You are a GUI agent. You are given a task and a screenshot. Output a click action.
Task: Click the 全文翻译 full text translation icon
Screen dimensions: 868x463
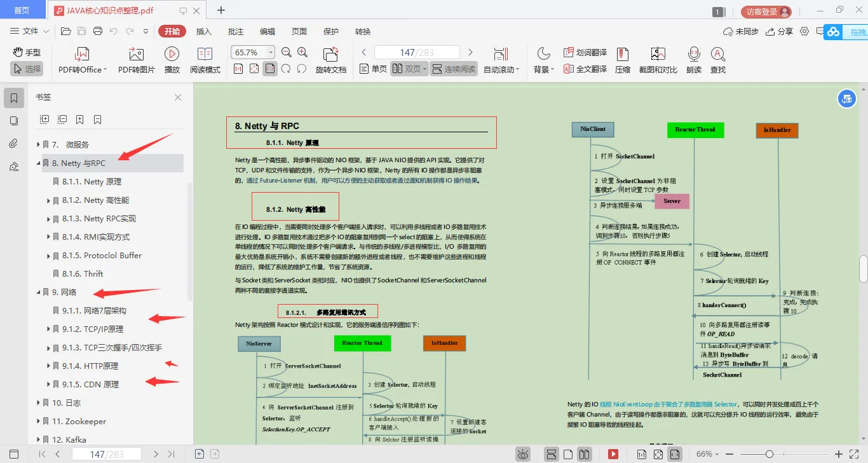pos(585,69)
